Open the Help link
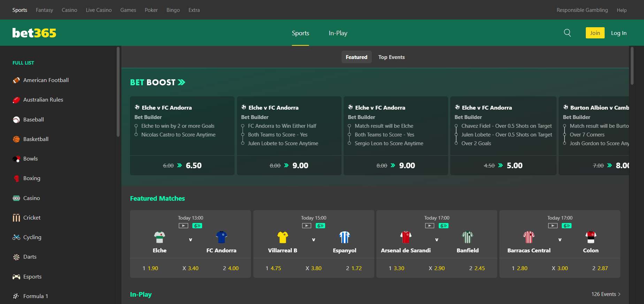 click(x=622, y=10)
